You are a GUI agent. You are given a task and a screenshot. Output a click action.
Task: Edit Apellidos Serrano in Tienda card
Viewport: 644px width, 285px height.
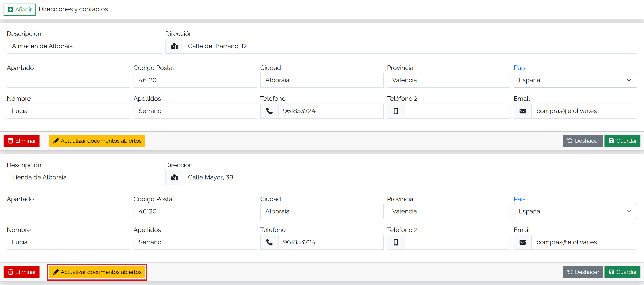[195, 242]
